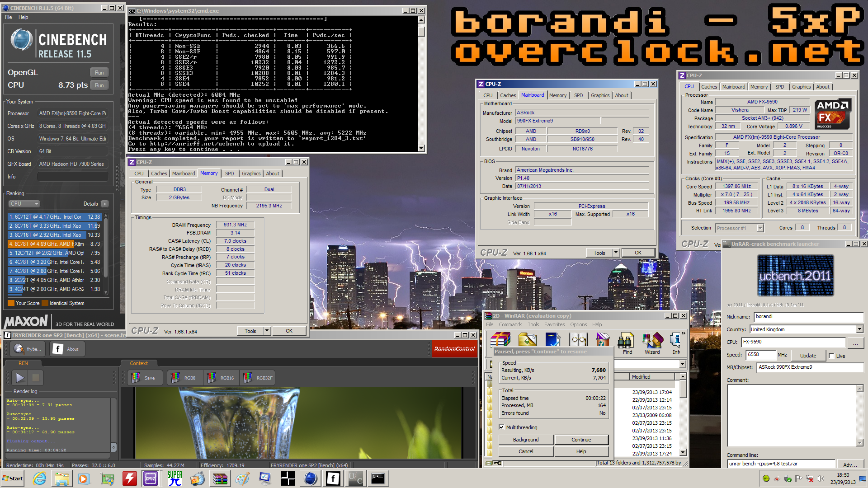This screenshot has height=488, width=868.
Task: Run the OpenGL test in Cinebench
Action: tap(99, 73)
